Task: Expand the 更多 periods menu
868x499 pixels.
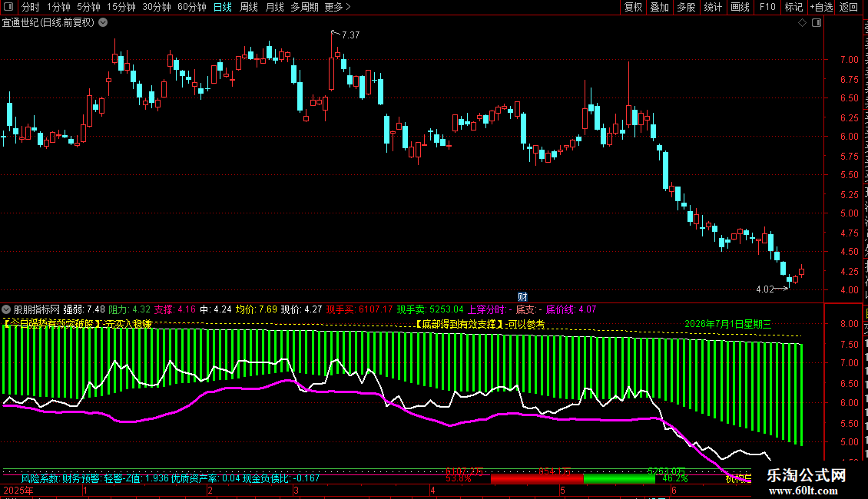Action: [x=337, y=7]
